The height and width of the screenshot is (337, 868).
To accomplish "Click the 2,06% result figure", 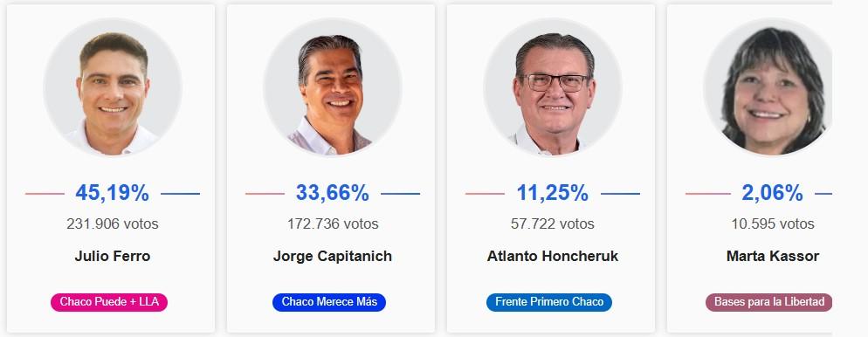I will coord(772,193).
